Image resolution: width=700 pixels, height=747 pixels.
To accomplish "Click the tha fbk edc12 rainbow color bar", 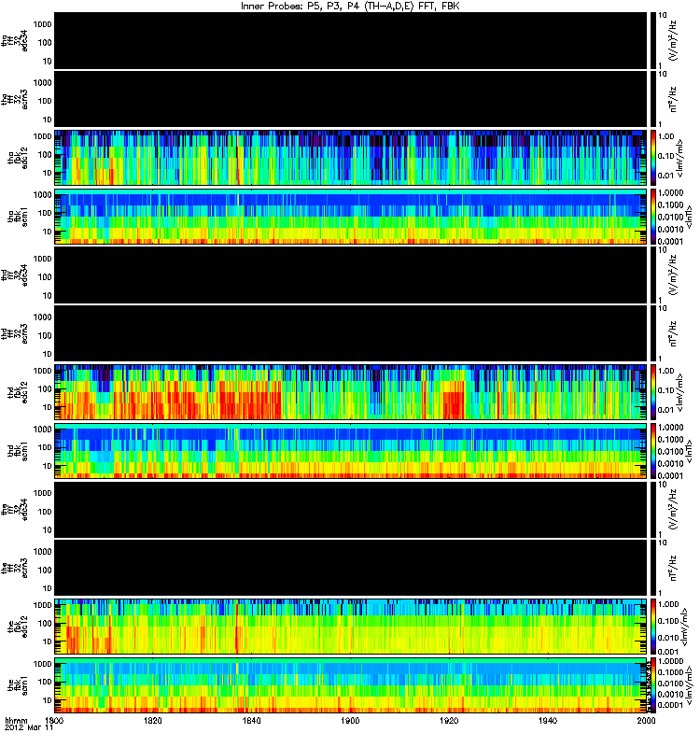I will click(653, 158).
